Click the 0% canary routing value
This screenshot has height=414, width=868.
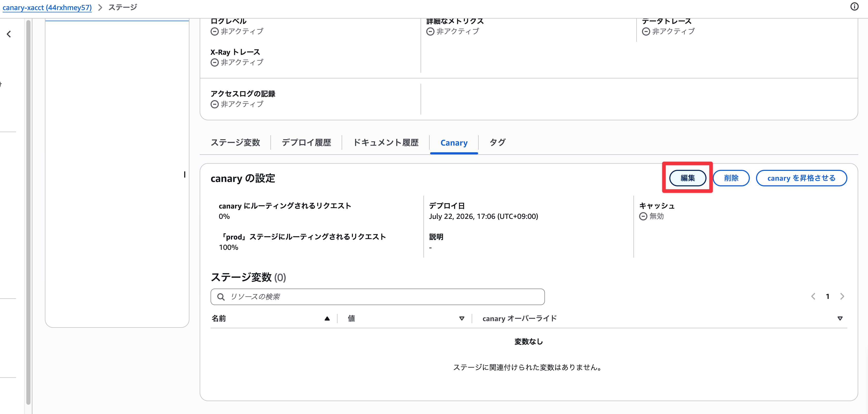click(x=224, y=217)
